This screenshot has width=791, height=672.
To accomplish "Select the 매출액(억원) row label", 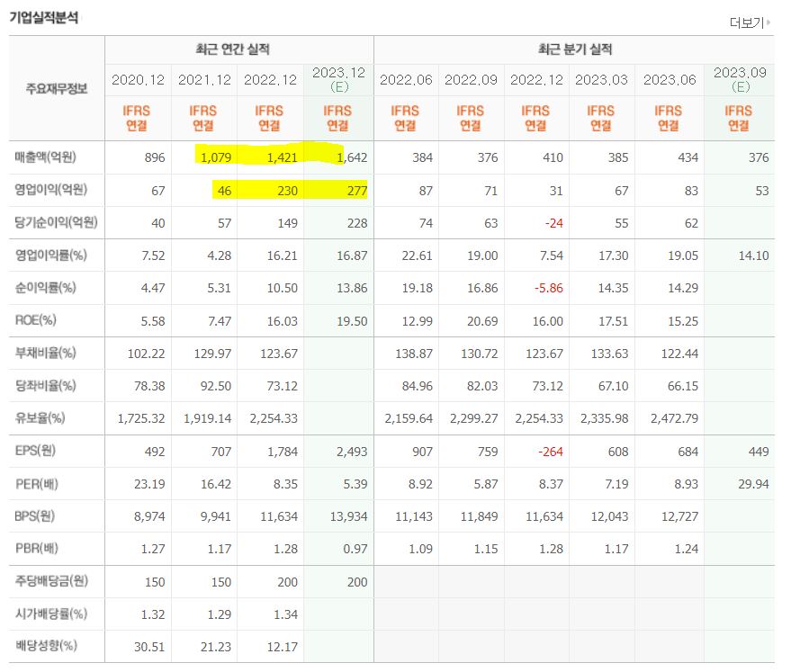I will click(x=45, y=157).
